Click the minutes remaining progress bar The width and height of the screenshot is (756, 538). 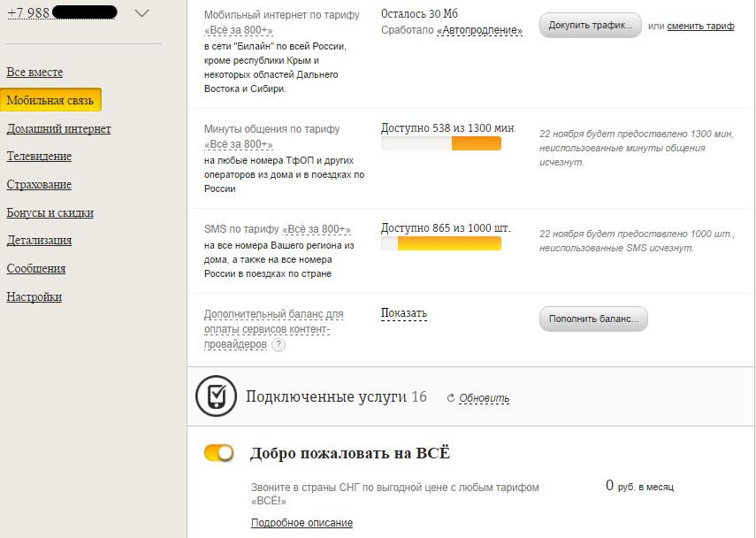[441, 143]
